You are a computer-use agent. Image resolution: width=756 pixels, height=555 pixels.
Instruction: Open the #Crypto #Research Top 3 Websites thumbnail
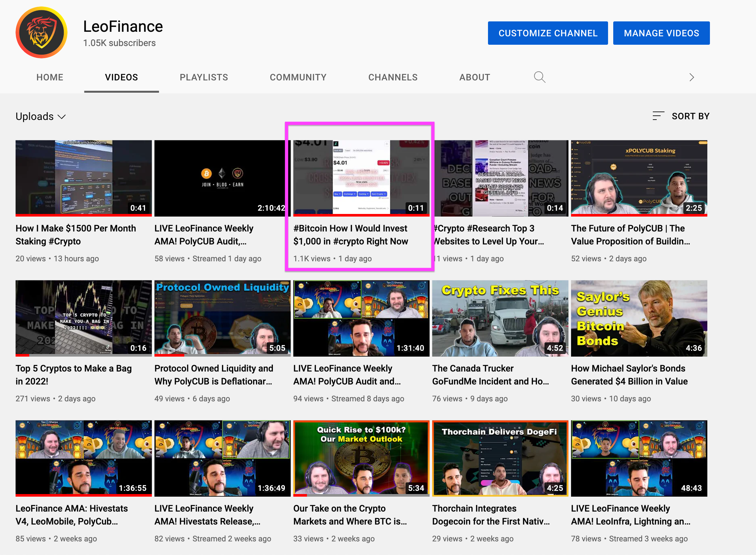coord(501,178)
